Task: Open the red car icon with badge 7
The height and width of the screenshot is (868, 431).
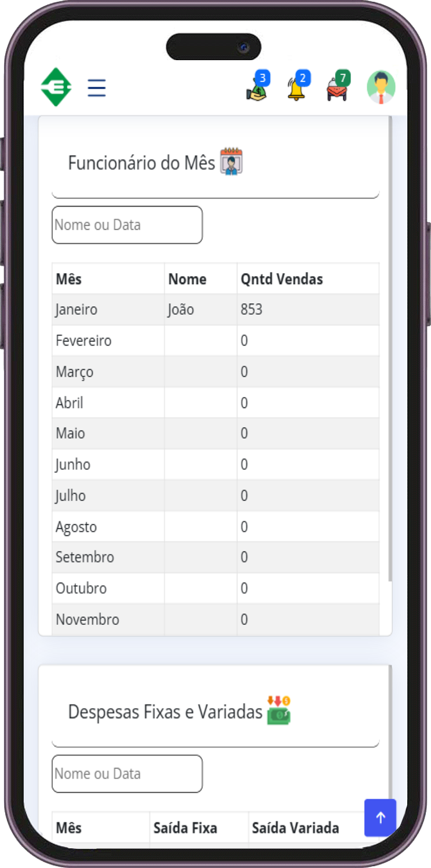Action: point(337,88)
